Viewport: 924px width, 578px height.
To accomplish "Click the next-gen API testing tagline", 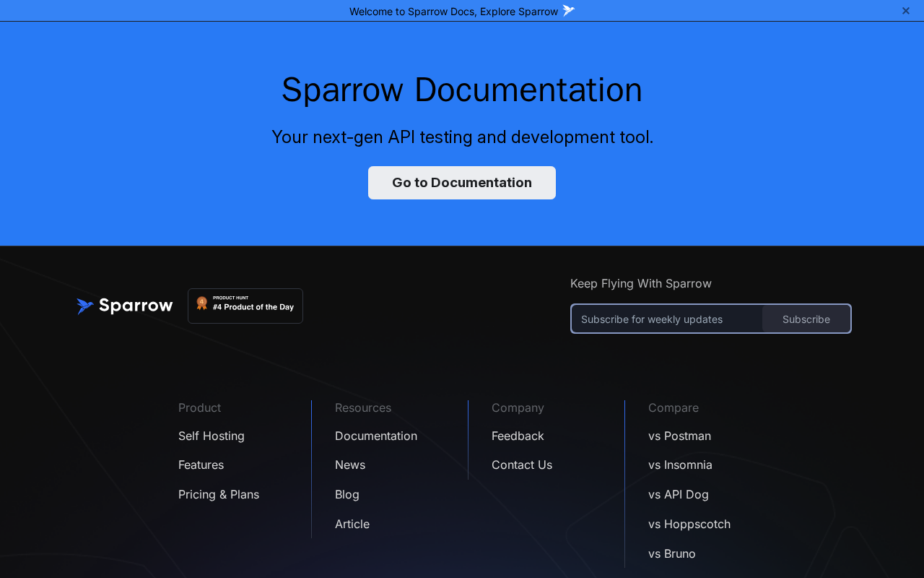I will pyautogui.click(x=462, y=137).
